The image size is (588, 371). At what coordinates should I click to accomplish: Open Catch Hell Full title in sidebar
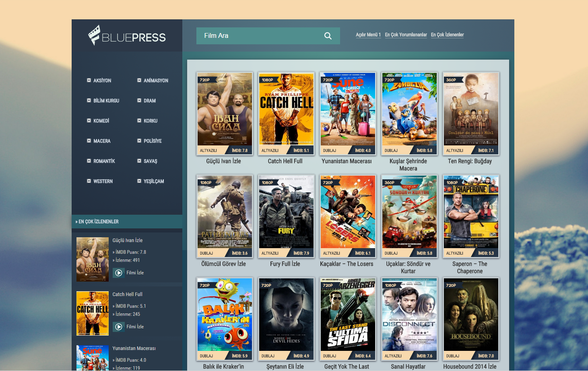[128, 294]
